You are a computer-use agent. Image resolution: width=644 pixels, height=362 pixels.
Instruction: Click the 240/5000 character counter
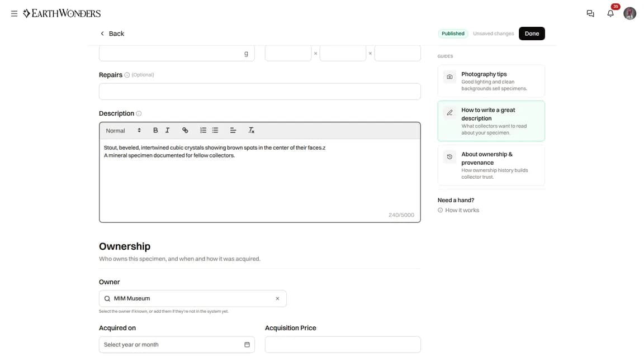point(401,215)
